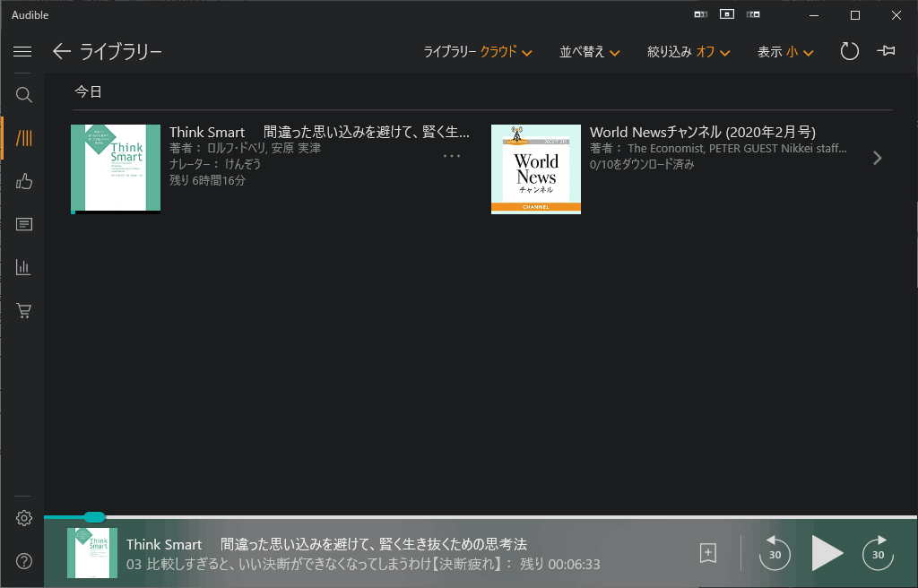918x588 pixels.
Task: Click 0/10をダウンロード済み status
Action: tap(642, 165)
